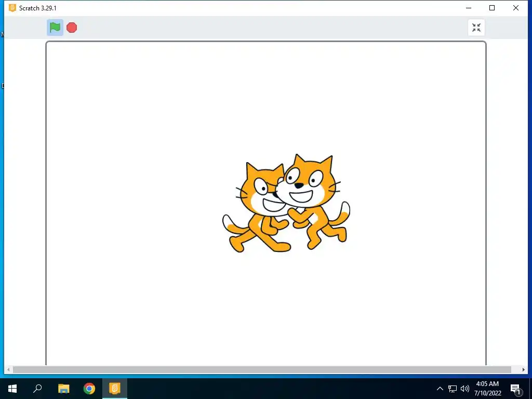This screenshot has width=532, height=399.
Task: Open the Windows Start menu
Action: tap(12, 389)
